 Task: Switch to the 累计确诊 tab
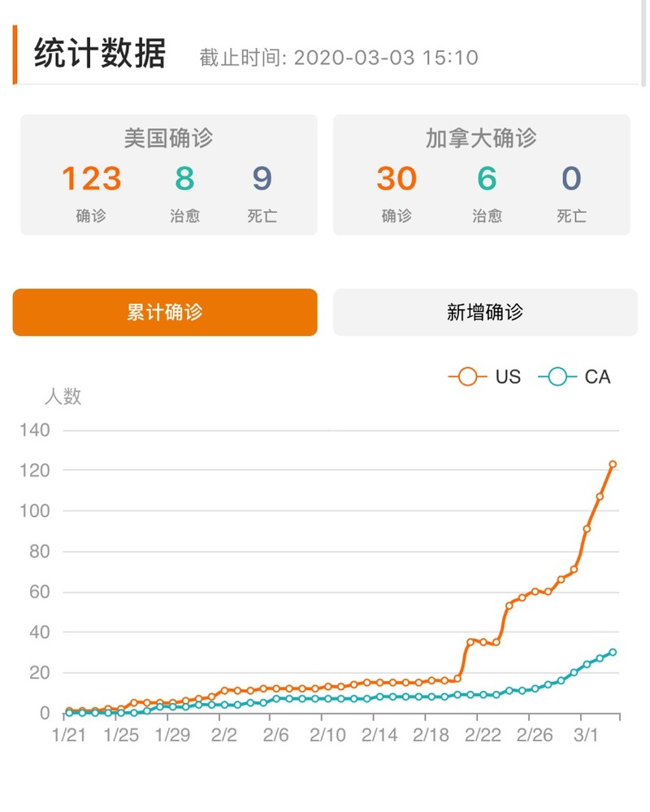[165, 312]
